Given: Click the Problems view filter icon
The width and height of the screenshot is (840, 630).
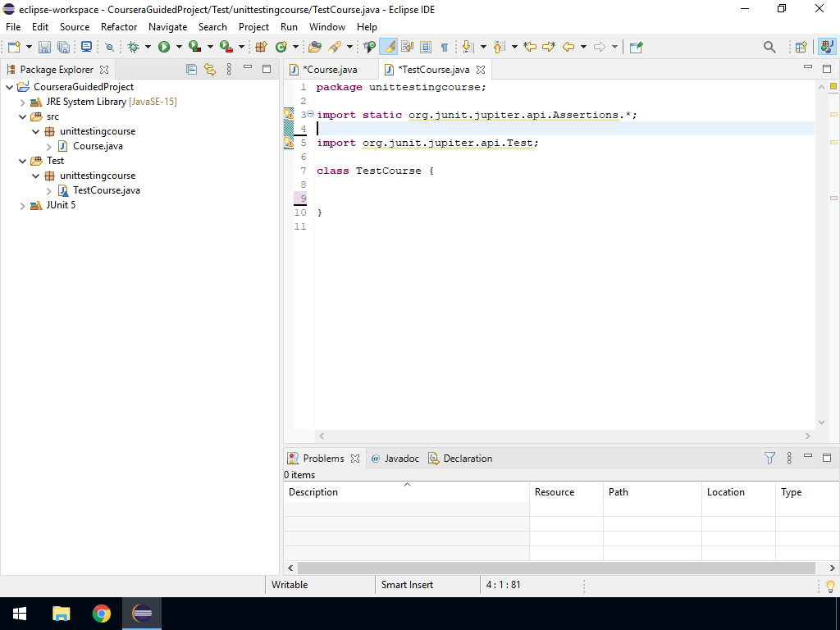Looking at the screenshot, I should pyautogui.click(x=769, y=459).
